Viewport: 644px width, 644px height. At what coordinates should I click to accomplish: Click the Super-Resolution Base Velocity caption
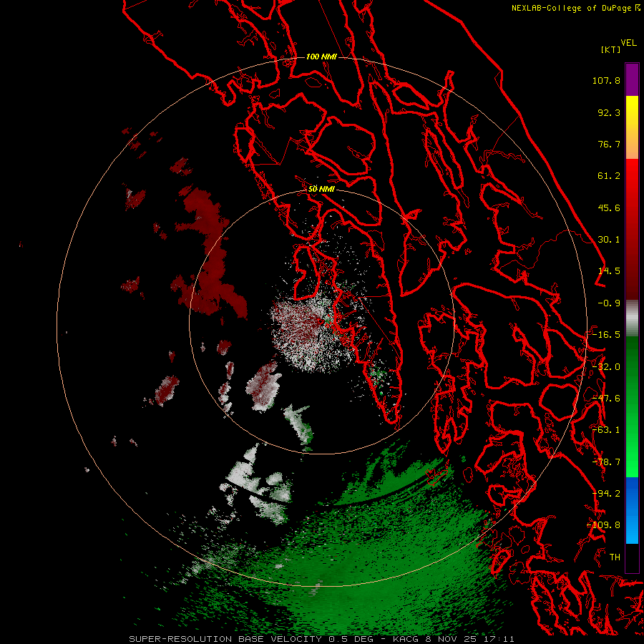point(321,639)
